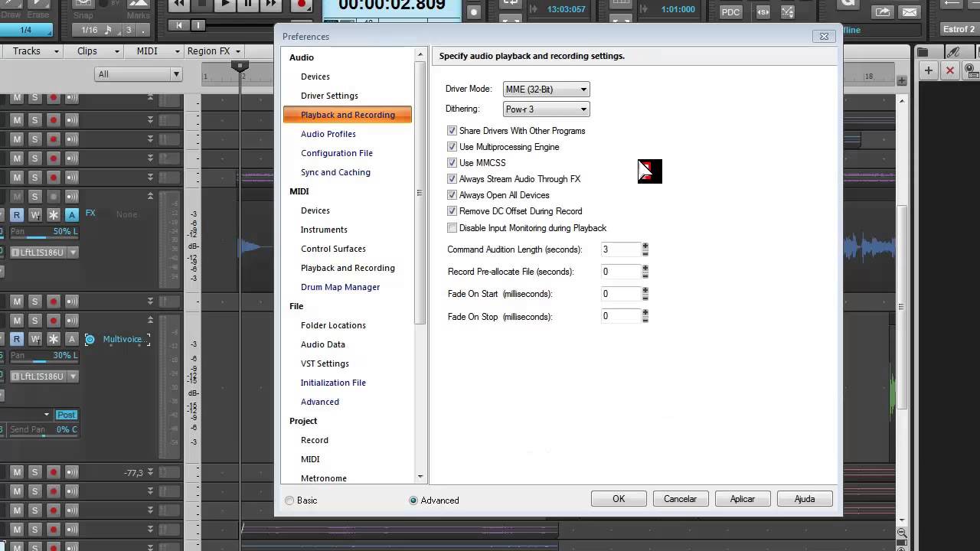The width and height of the screenshot is (980, 551).
Task: Click the Post send button
Action: pyautogui.click(x=66, y=415)
